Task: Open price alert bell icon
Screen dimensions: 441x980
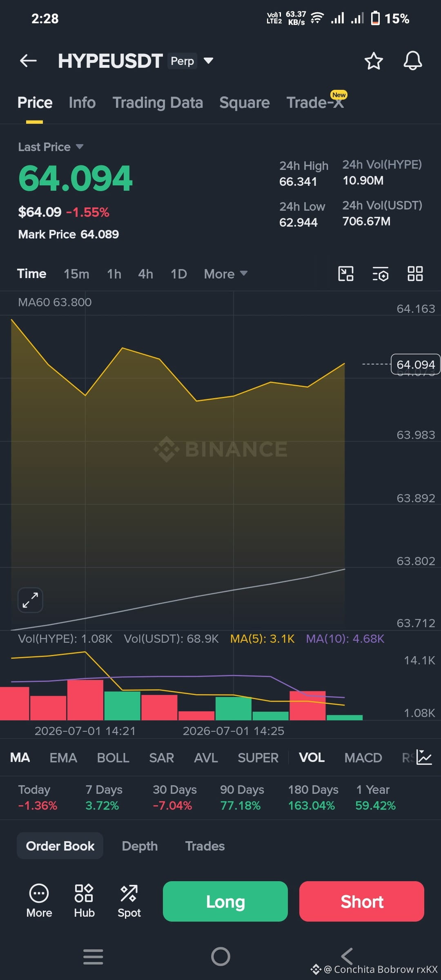Action: point(413,61)
